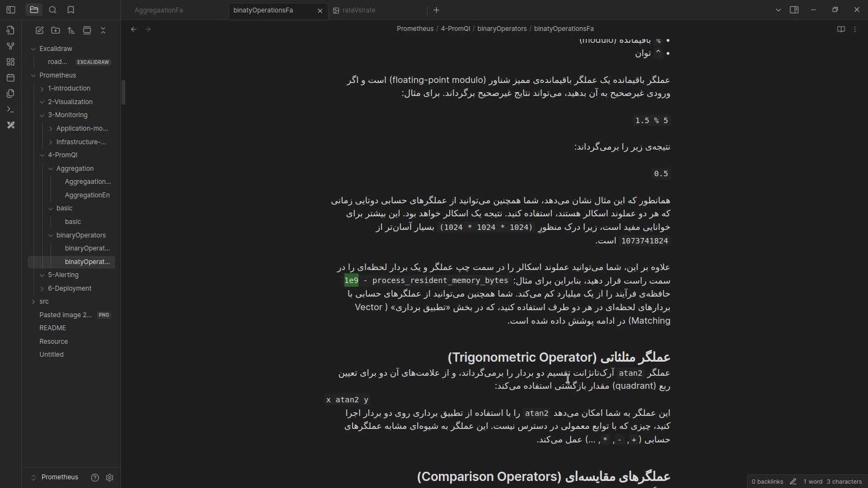Navigate forward in note history
Viewport: 868px width, 488px height.
point(148,29)
